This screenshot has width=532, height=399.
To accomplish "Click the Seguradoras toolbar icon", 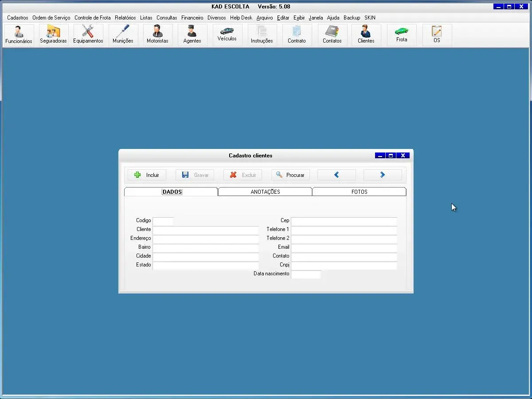I will coord(53,35).
